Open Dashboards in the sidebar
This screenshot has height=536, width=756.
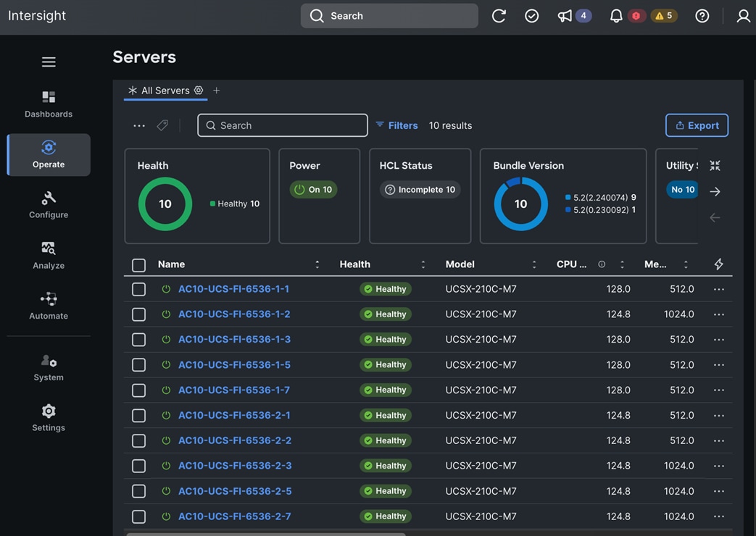pos(49,104)
